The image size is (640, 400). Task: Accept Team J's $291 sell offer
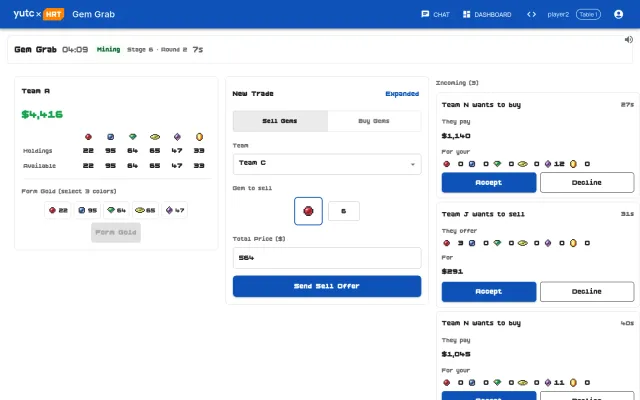489,291
